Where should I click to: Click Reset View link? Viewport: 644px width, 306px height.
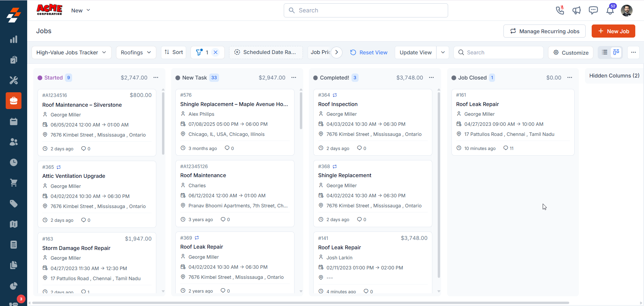coord(369,52)
